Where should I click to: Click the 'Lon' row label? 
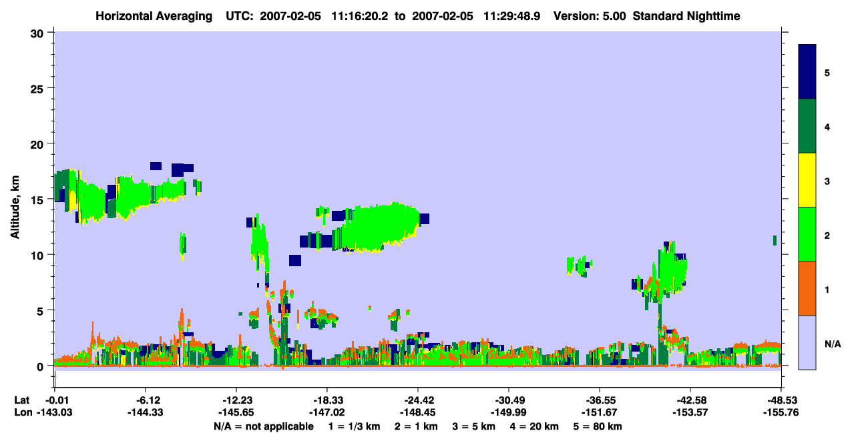click(x=22, y=412)
